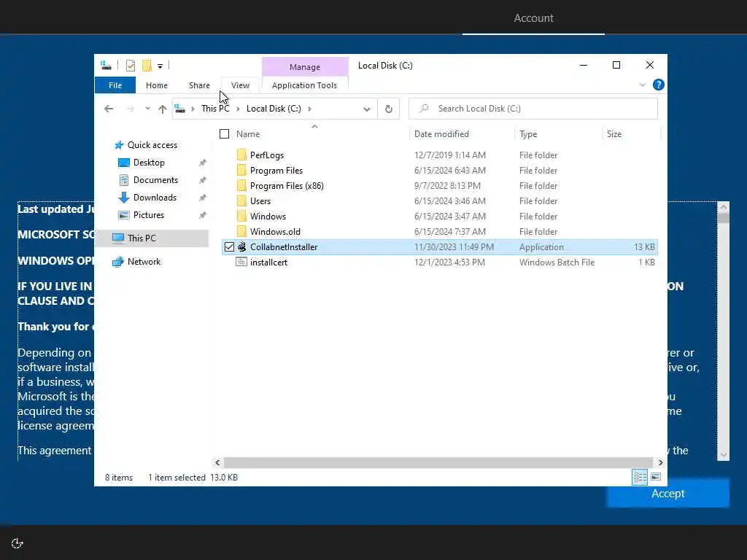Select the Windows folder icon
The width and height of the screenshot is (747, 560).
click(241, 216)
